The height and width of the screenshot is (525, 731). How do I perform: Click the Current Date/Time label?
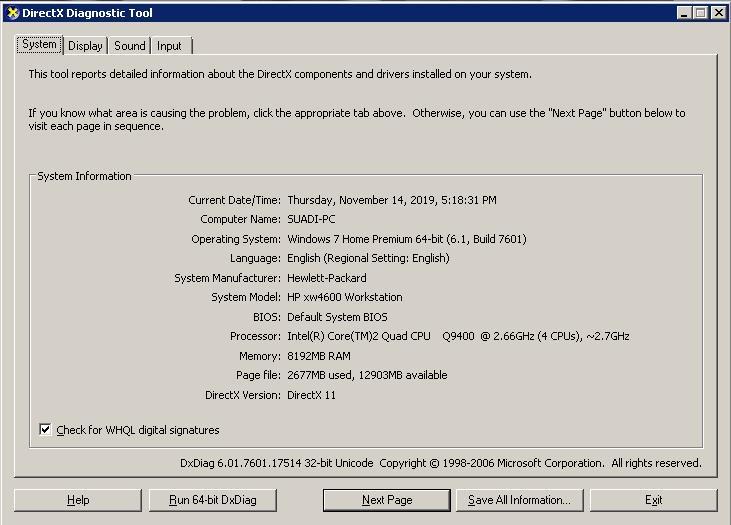(234, 200)
